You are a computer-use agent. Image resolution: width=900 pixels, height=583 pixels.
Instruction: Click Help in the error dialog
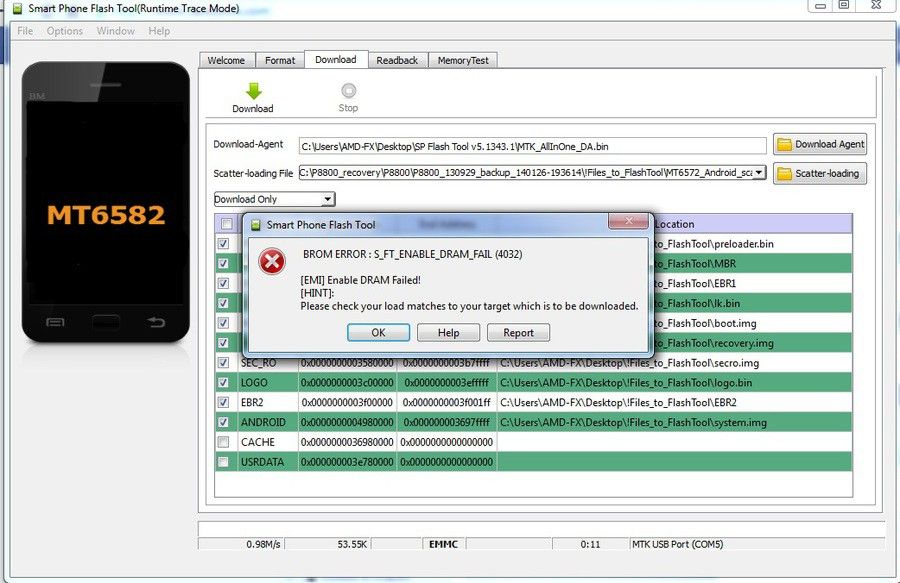click(x=448, y=333)
